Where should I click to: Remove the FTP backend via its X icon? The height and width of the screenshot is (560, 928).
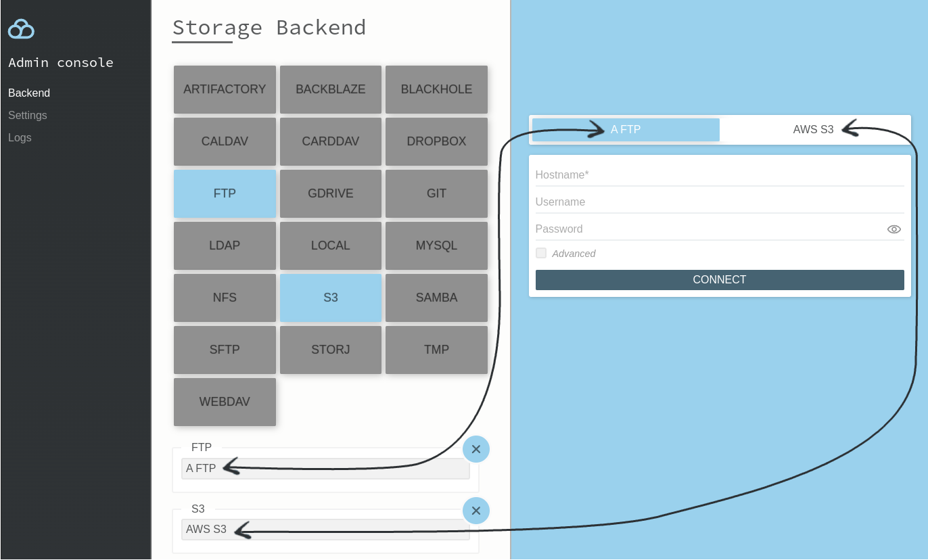coord(476,448)
